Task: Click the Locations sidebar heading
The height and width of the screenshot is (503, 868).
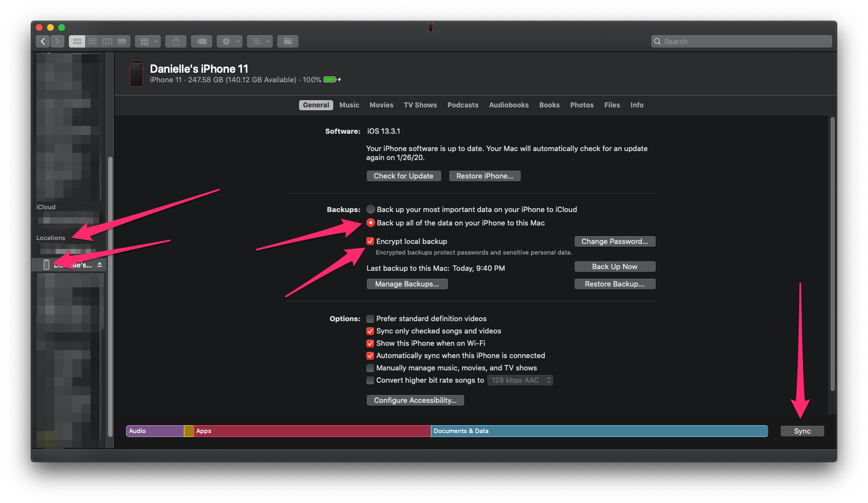Action: [x=51, y=238]
